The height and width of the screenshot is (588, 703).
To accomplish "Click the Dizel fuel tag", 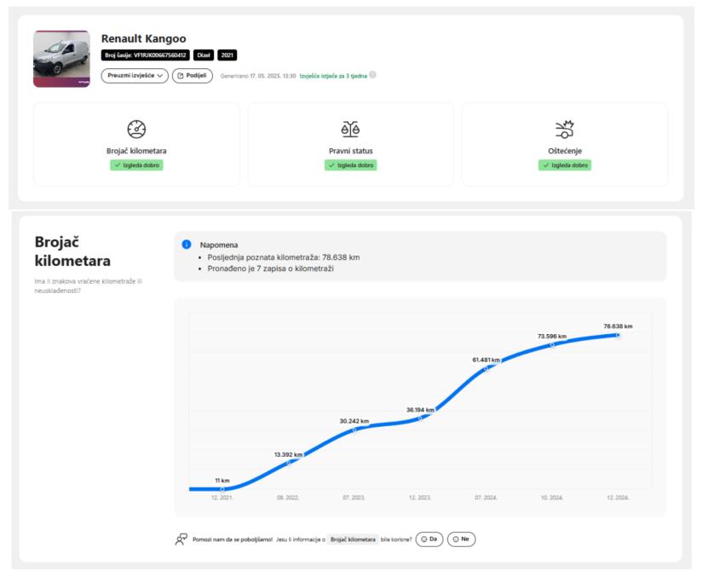I will pos(204,55).
